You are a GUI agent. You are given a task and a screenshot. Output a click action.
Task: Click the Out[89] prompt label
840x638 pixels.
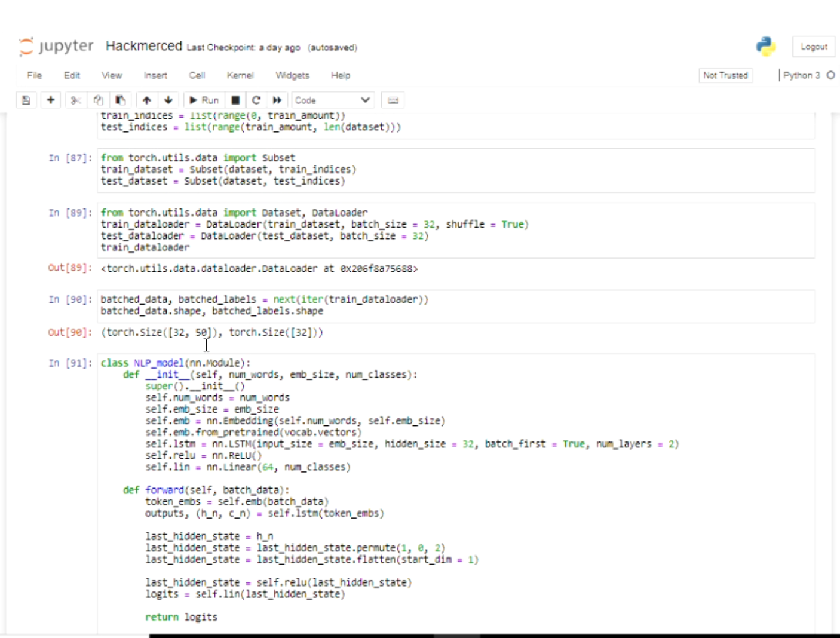70,268
